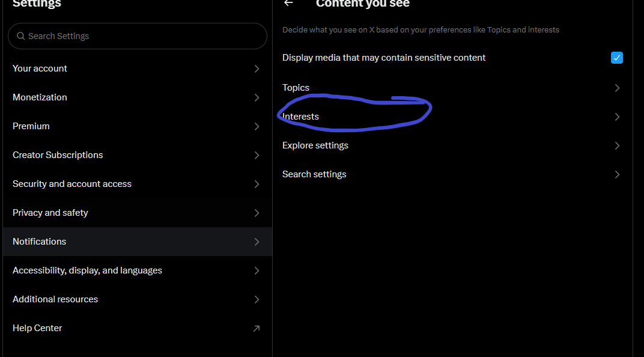644x357 pixels.
Task: Focus the Search Settings input field
Action: tap(137, 36)
